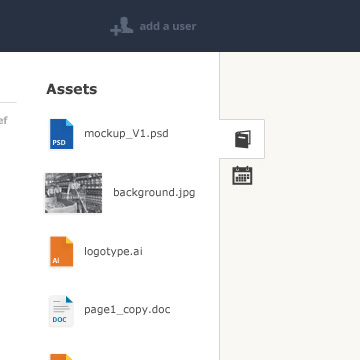Screen dimensions: 360x360
Task: Open mockup_V1.psd file name
Action: click(126, 134)
